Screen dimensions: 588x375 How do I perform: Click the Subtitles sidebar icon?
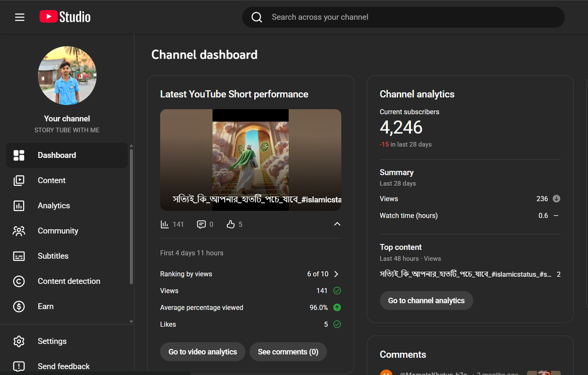[19, 256]
